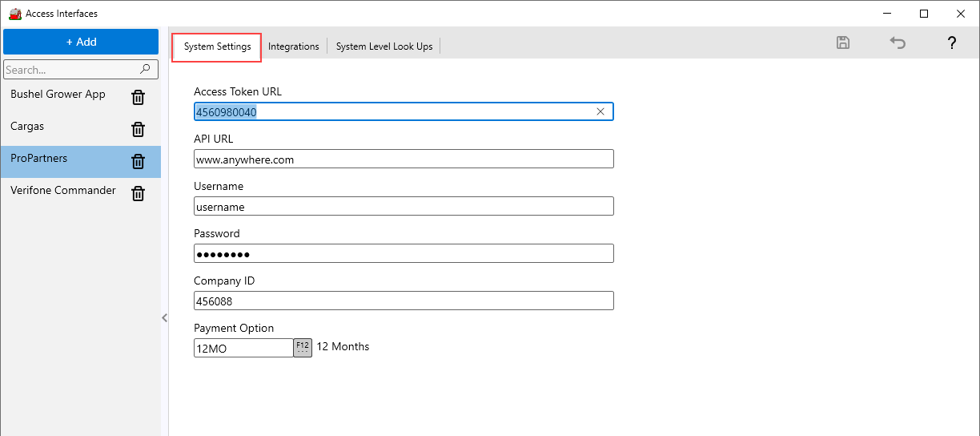Click into the API URL field

(x=404, y=159)
